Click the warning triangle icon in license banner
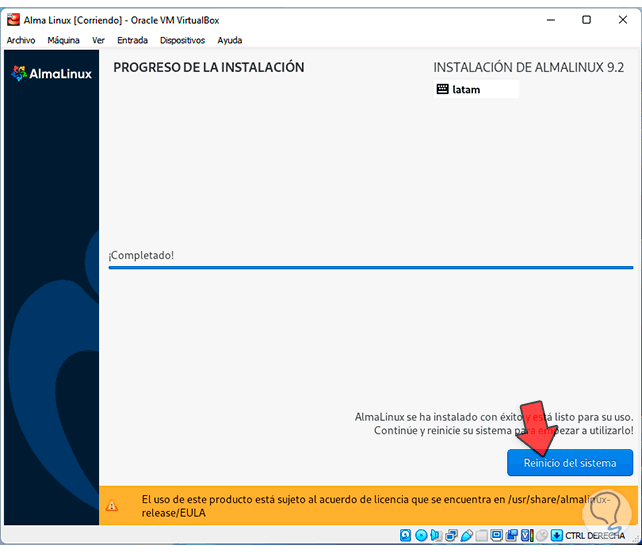Image resolution: width=642 pixels, height=552 pixels. tap(112, 506)
